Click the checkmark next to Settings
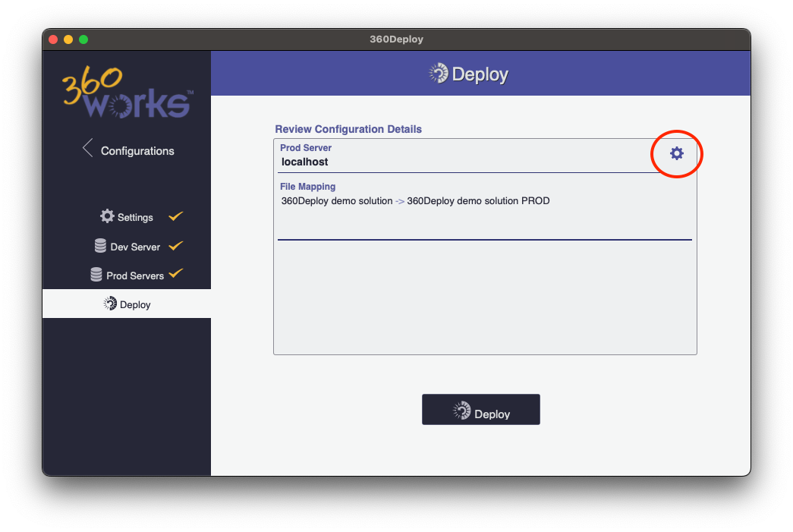 (175, 216)
